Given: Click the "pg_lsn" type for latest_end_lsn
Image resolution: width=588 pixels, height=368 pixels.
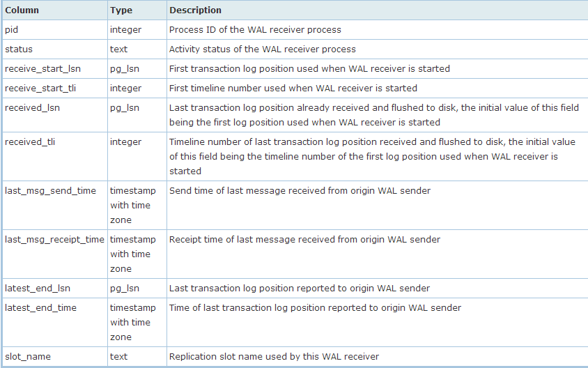Looking at the screenshot, I should pyautogui.click(x=124, y=289).
